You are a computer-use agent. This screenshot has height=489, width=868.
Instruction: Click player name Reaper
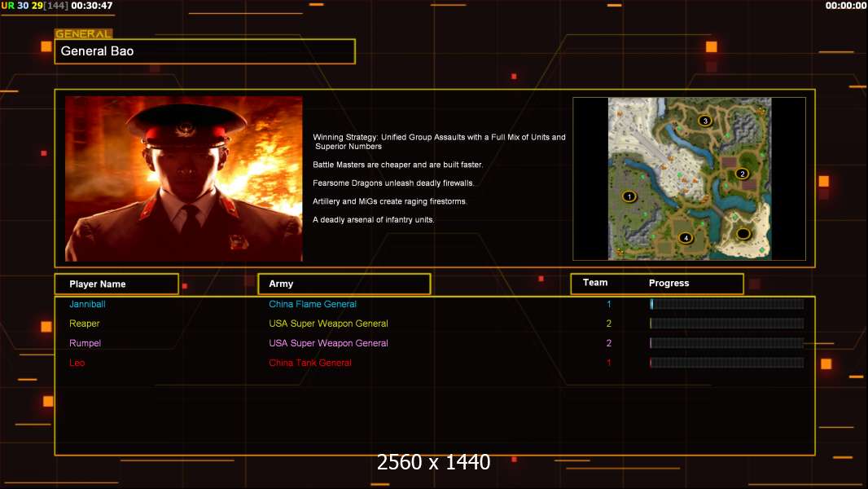(x=84, y=324)
